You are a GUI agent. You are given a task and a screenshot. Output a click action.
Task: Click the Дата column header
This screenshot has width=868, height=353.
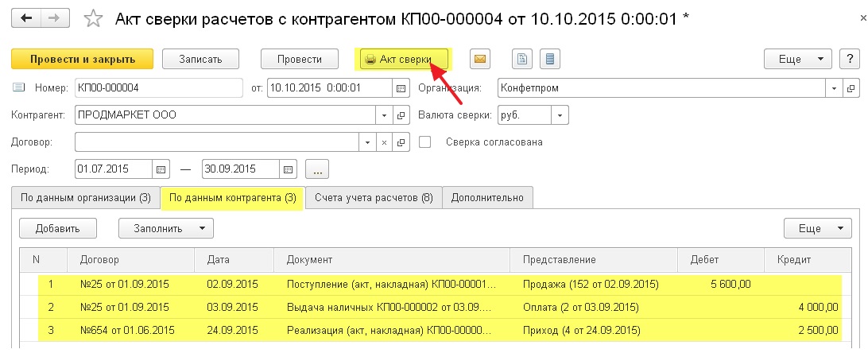click(234, 259)
